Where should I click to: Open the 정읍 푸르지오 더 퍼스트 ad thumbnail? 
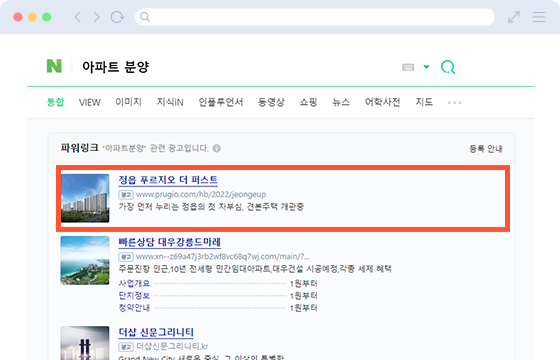pyautogui.click(x=85, y=198)
